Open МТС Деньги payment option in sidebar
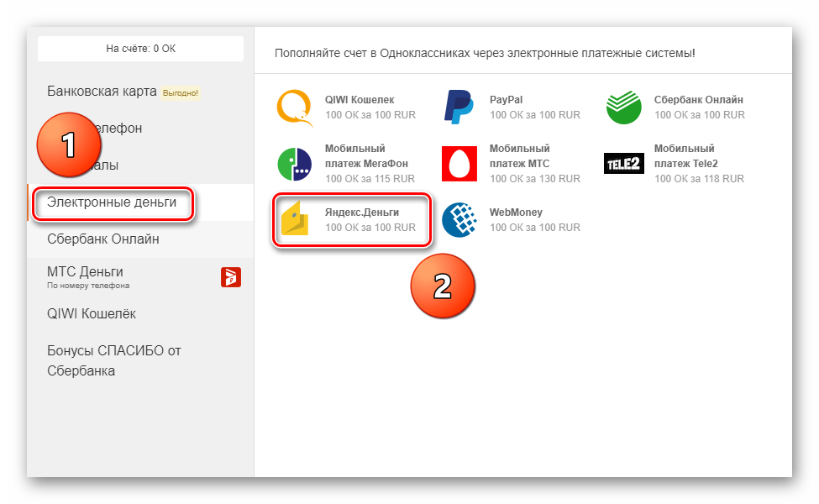Screen dimensions: 819x504 pos(85,271)
